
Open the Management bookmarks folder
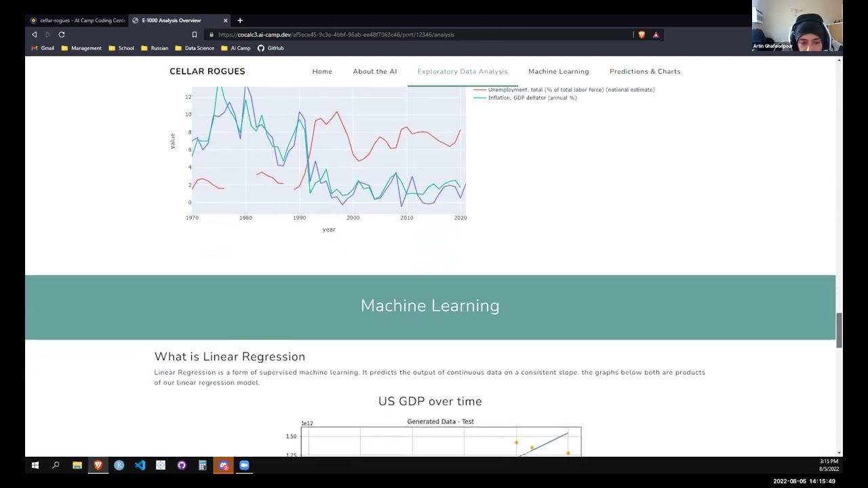coord(81,48)
